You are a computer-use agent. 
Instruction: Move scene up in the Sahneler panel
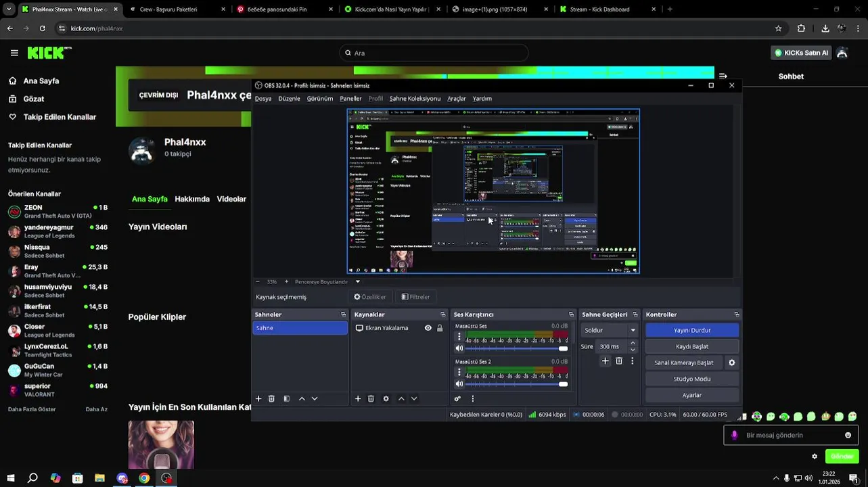(x=302, y=399)
